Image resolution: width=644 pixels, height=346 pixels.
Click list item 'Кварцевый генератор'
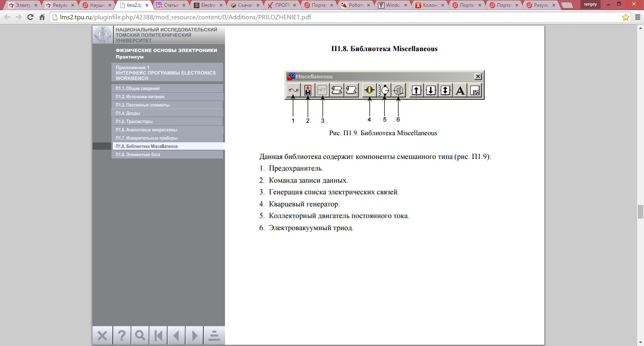click(x=304, y=204)
